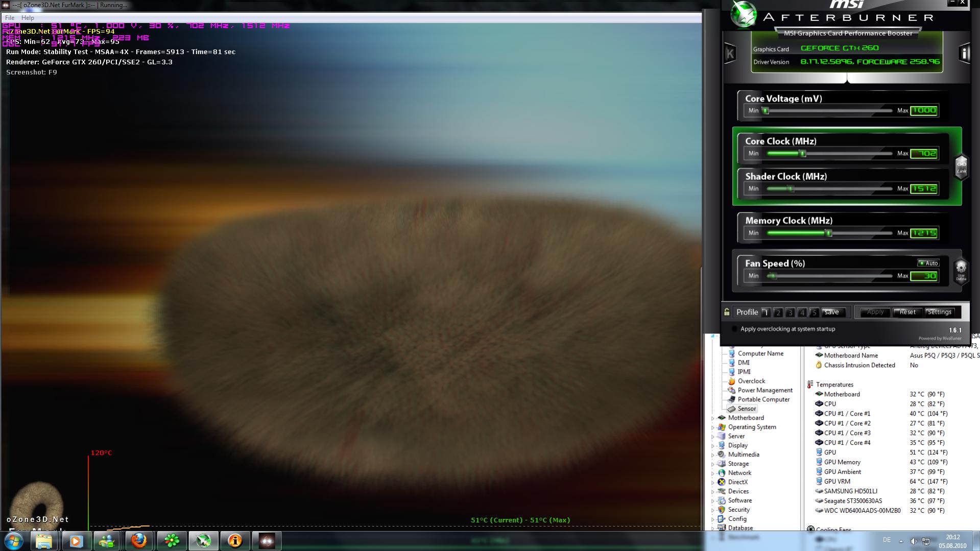Expand the Server tree node

(x=713, y=437)
